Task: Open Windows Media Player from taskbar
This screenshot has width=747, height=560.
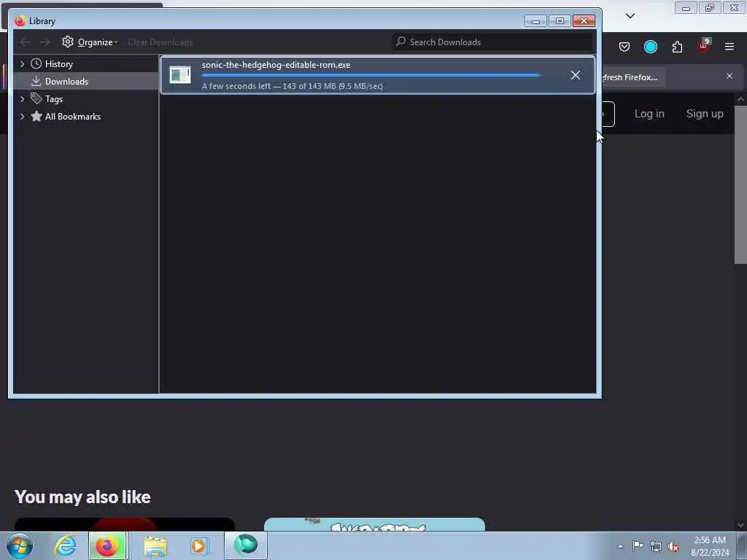Action: coord(198,545)
